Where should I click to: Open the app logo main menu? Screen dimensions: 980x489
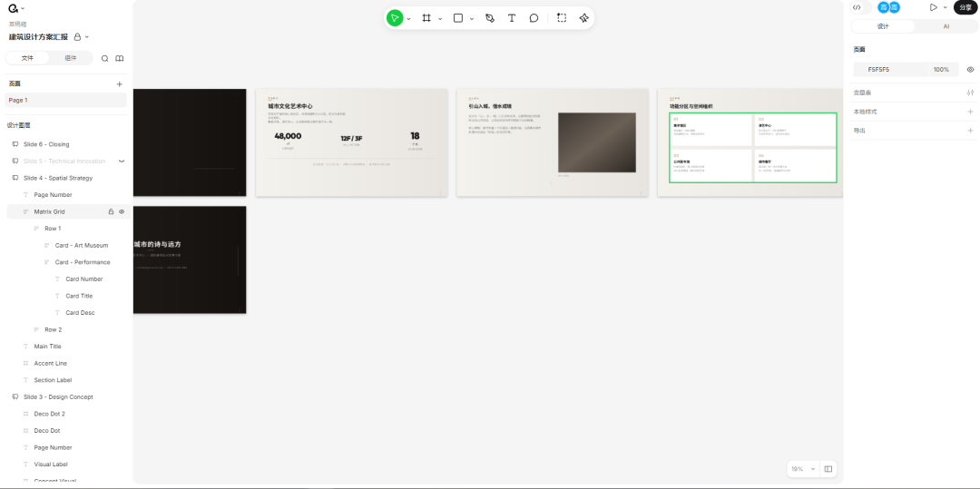[13, 8]
